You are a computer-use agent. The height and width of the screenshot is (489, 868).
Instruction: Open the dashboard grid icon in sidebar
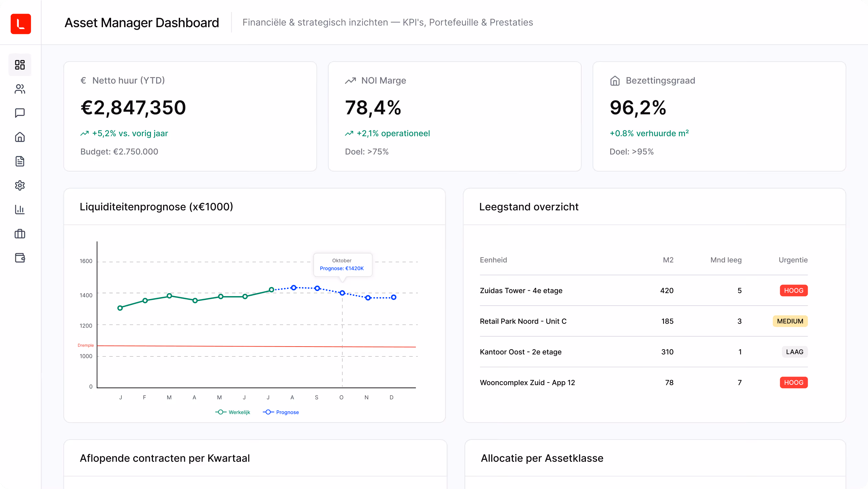[x=20, y=65]
